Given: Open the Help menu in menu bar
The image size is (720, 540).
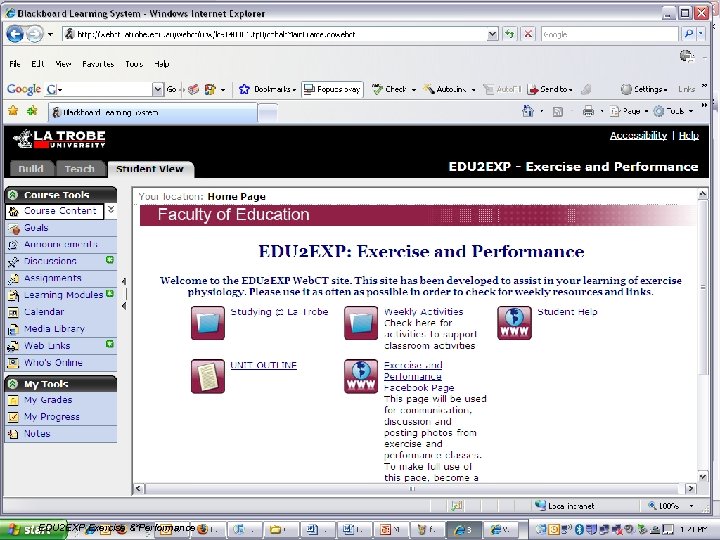Looking at the screenshot, I should pyautogui.click(x=162, y=64).
